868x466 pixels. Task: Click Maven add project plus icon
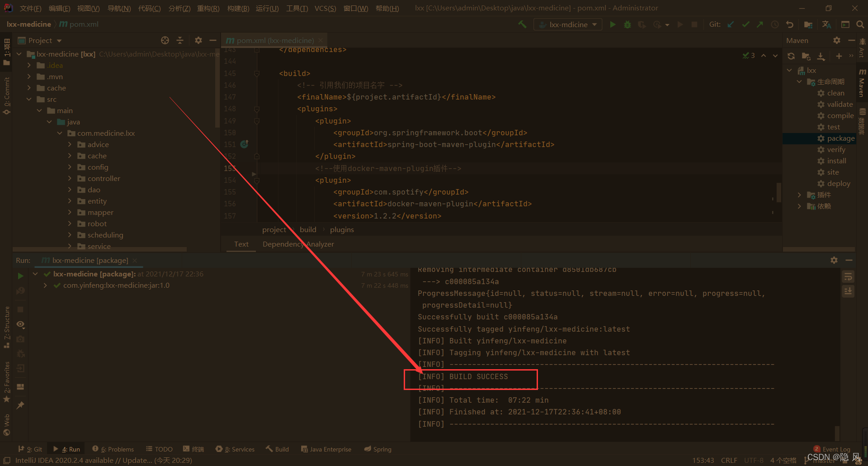[x=839, y=56]
